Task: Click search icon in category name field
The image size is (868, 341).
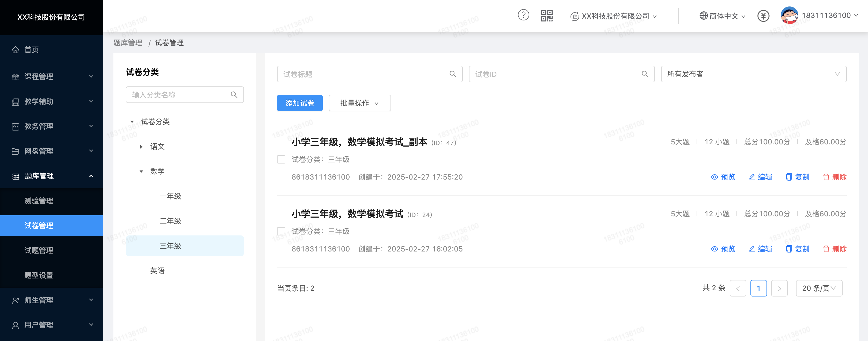Action: tap(234, 95)
